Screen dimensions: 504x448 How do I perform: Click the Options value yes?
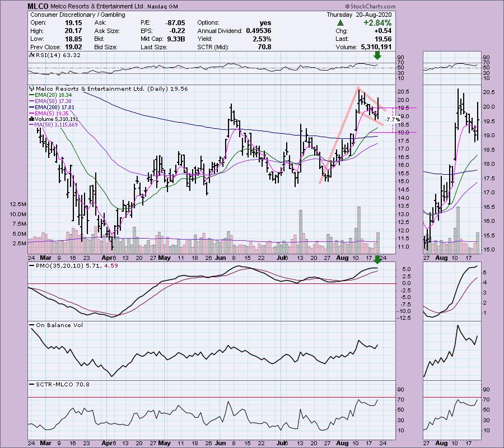[265, 23]
